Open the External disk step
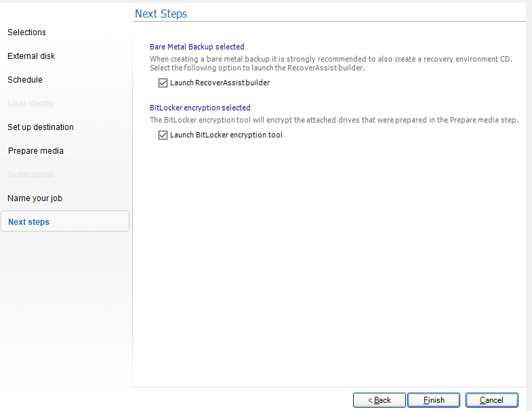This screenshot has width=532, height=411. [31, 56]
